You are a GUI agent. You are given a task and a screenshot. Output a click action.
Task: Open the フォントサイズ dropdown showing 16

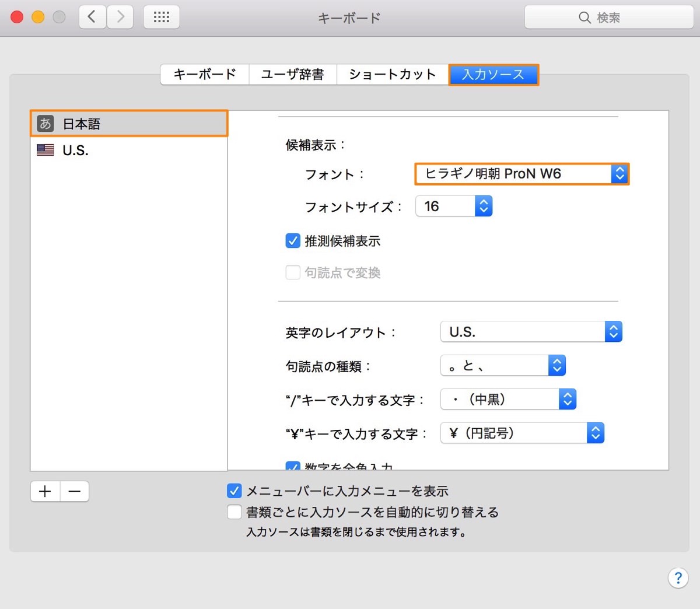(454, 206)
